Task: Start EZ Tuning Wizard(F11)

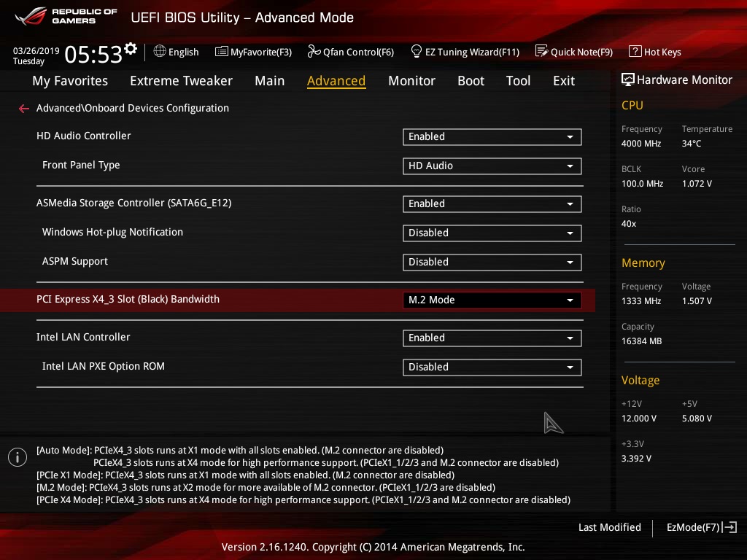Action: point(465,52)
